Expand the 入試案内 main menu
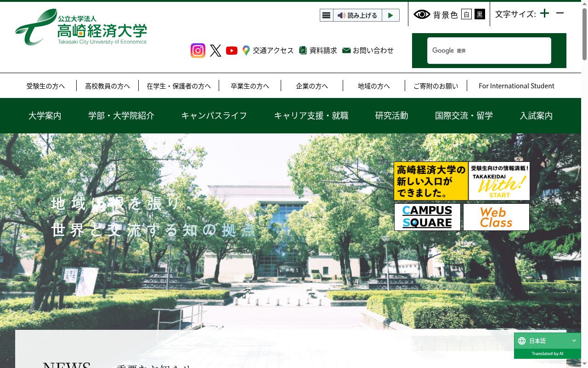 pyautogui.click(x=536, y=116)
